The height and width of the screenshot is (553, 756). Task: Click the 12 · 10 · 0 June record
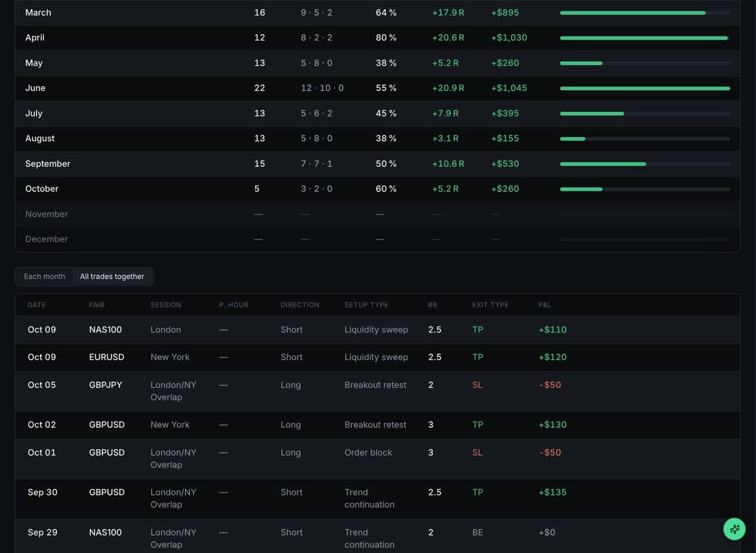[x=322, y=88]
